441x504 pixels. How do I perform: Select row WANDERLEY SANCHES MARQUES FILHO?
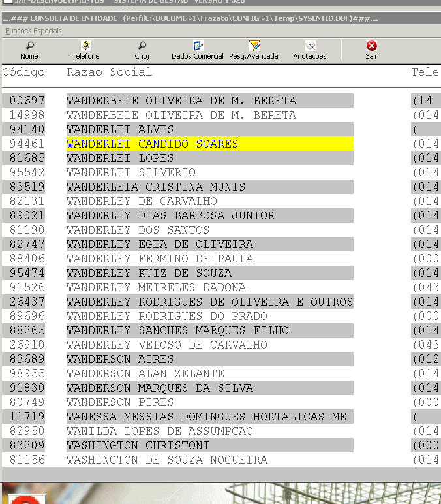coord(210,330)
